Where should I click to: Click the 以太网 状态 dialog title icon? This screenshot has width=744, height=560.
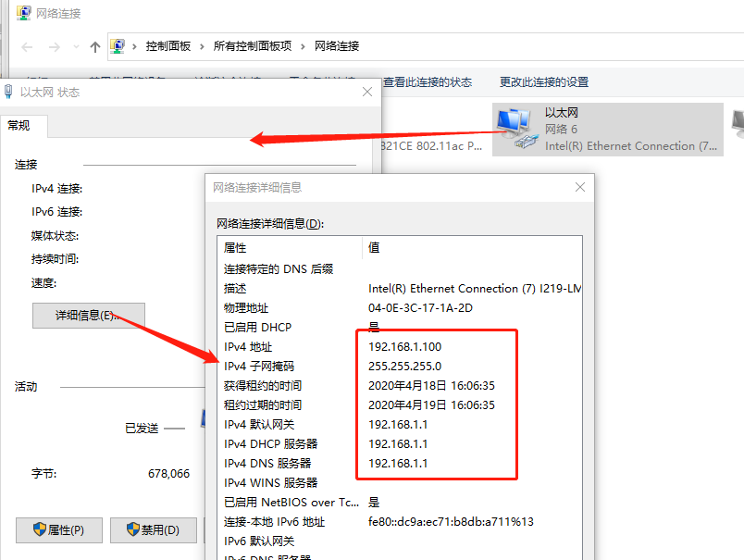point(9,92)
